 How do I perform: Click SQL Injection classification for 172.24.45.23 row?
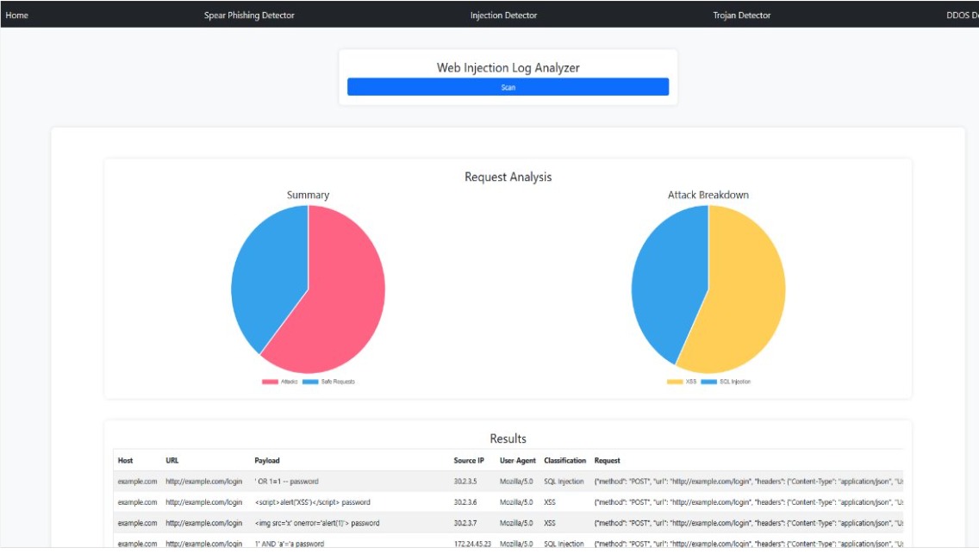point(564,544)
